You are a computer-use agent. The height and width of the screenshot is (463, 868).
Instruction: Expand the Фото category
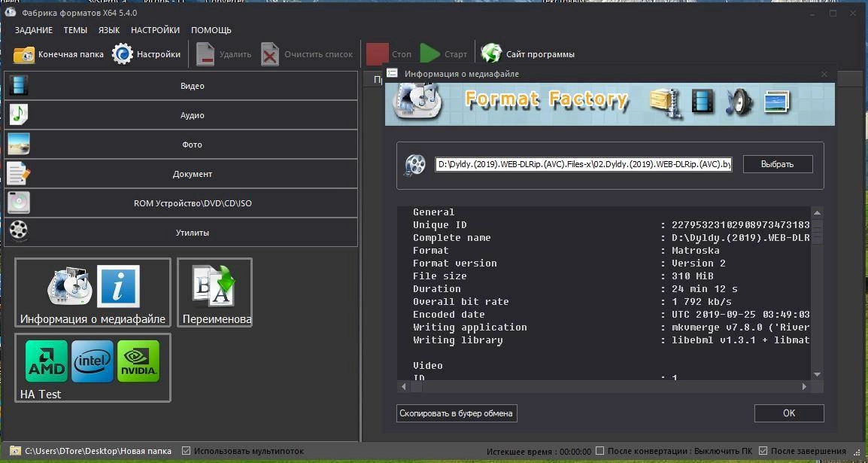pos(181,145)
